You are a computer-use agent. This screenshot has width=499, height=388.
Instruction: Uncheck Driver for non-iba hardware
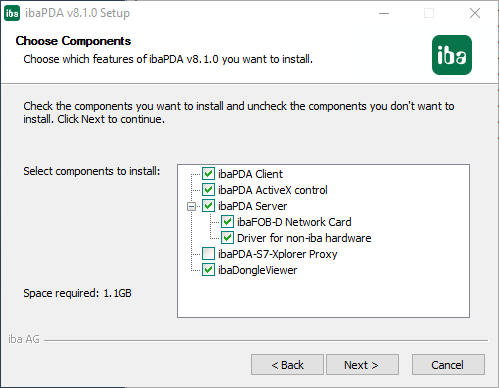(x=227, y=238)
